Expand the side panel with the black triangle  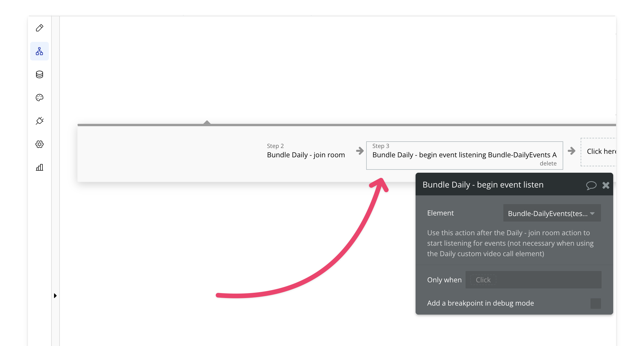click(55, 296)
